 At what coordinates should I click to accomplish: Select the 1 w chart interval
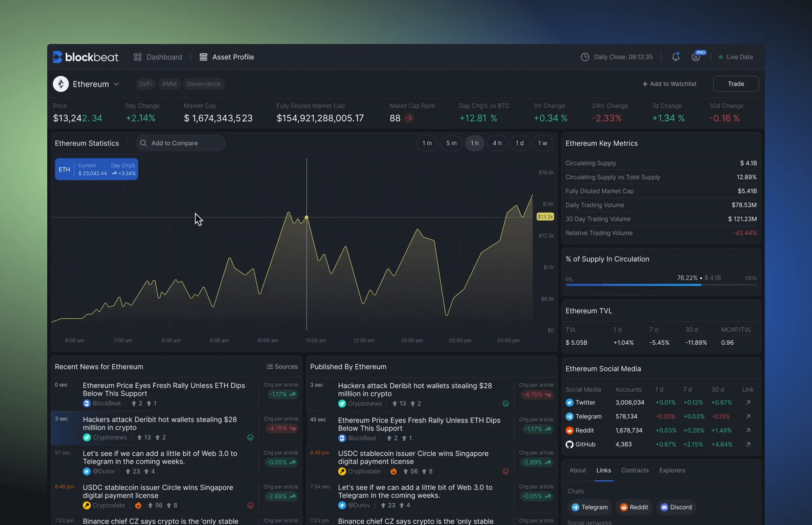point(542,143)
